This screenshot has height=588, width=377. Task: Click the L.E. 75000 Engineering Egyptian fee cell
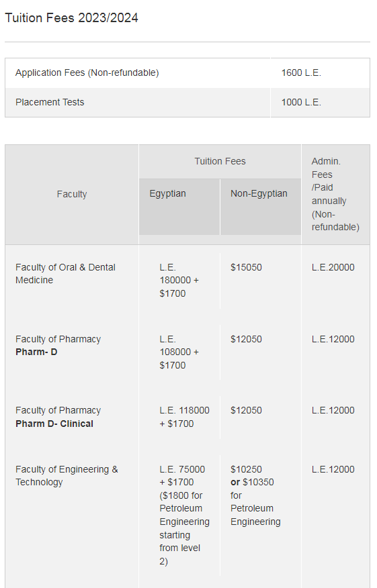tap(184, 516)
